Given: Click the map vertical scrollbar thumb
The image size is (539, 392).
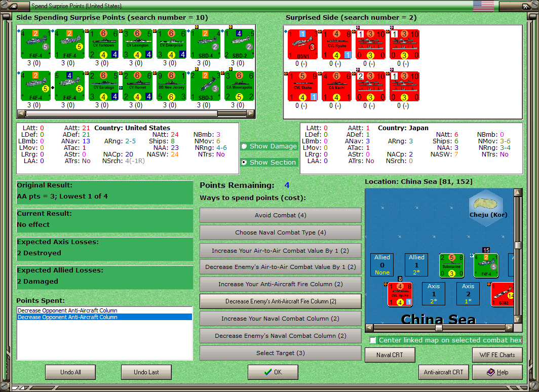Looking at the screenshot, I should (518, 245).
